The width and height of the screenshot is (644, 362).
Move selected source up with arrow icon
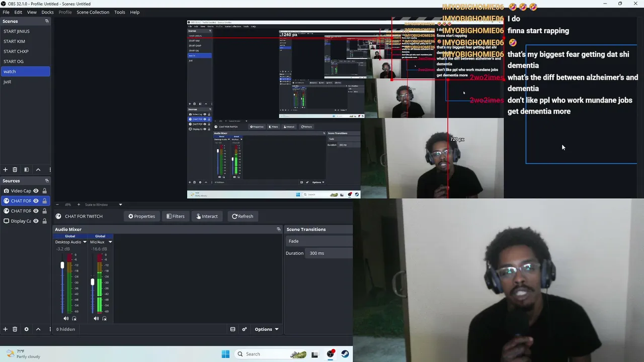(38, 329)
